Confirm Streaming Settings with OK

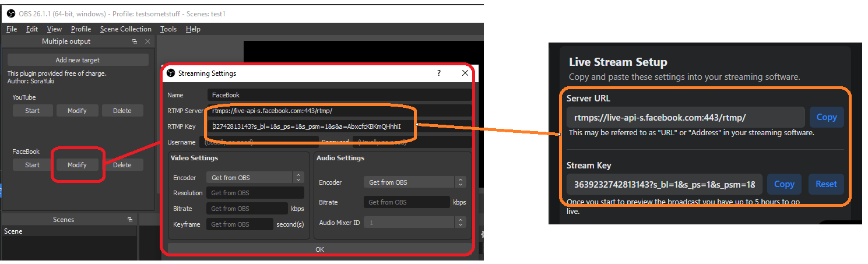[319, 249]
